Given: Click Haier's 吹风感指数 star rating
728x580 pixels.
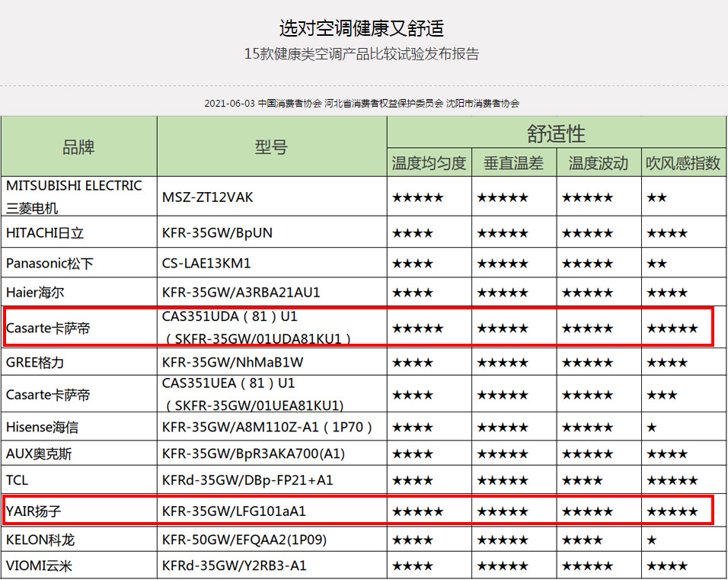Looking at the screenshot, I should (667, 293).
